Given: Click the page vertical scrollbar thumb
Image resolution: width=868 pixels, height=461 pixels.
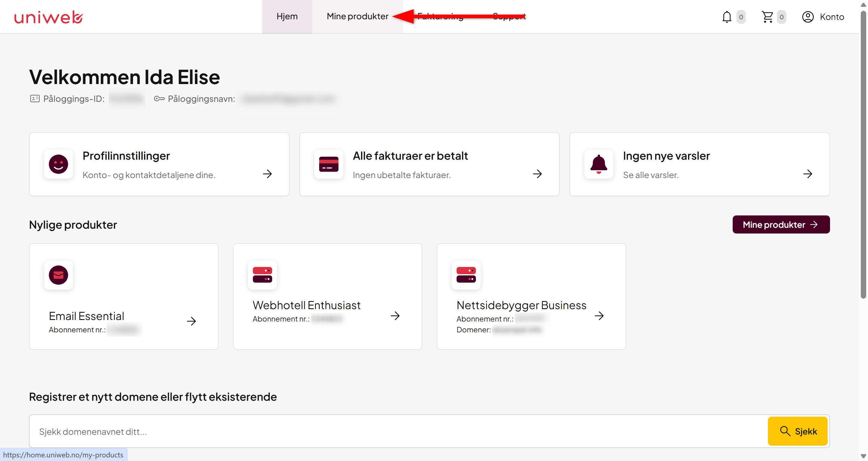Looking at the screenshot, I should [863, 155].
